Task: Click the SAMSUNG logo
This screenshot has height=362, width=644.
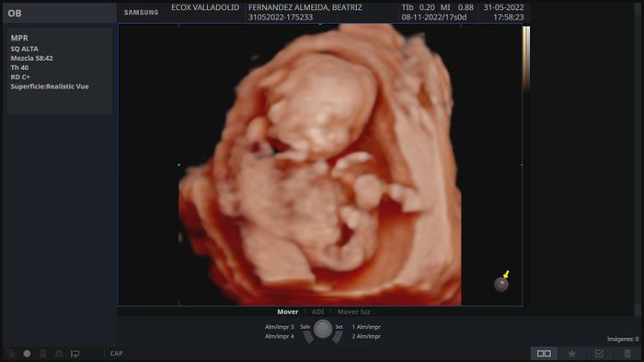Action: (x=142, y=13)
